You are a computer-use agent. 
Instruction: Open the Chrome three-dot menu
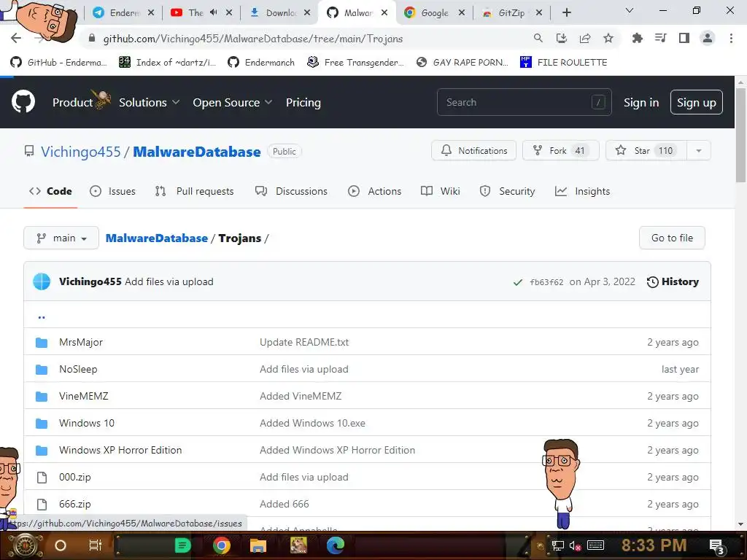pos(731,38)
